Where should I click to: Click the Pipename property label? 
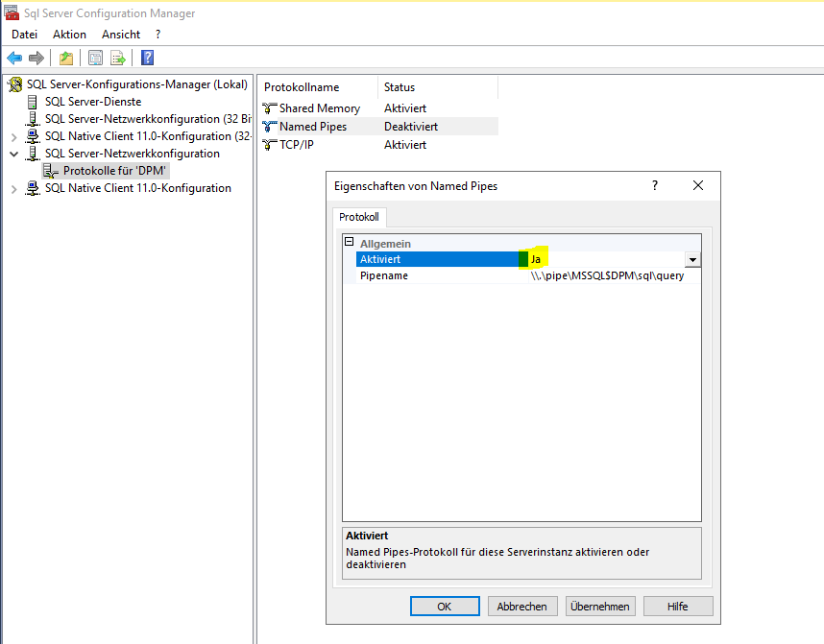(x=384, y=275)
